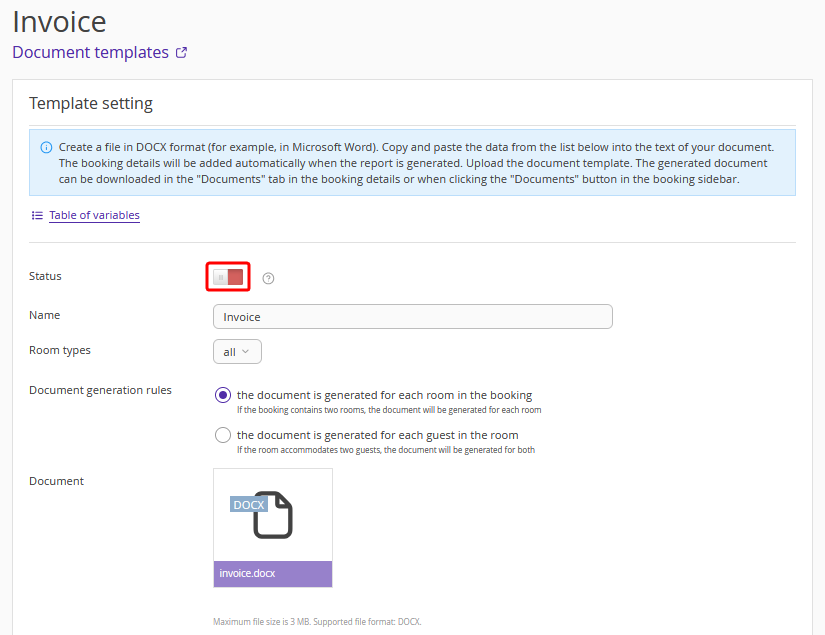The height and width of the screenshot is (635, 825).
Task: Click the Invoice page title
Action: pos(59,21)
